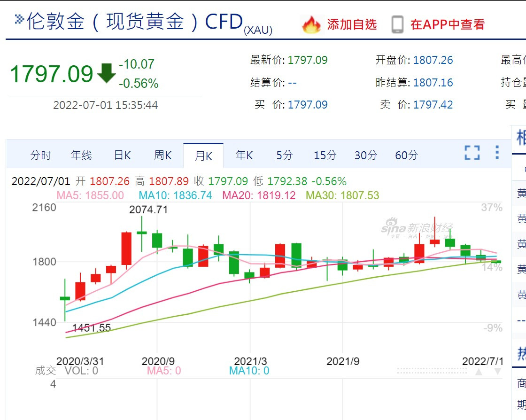Click the phone icon beside 在APP中查看

[397, 25]
